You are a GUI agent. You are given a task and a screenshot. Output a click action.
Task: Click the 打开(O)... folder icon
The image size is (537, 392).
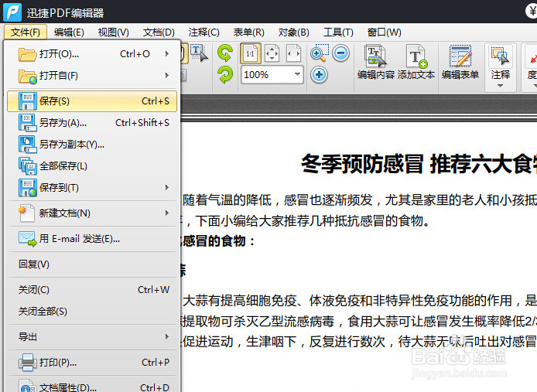(x=27, y=54)
